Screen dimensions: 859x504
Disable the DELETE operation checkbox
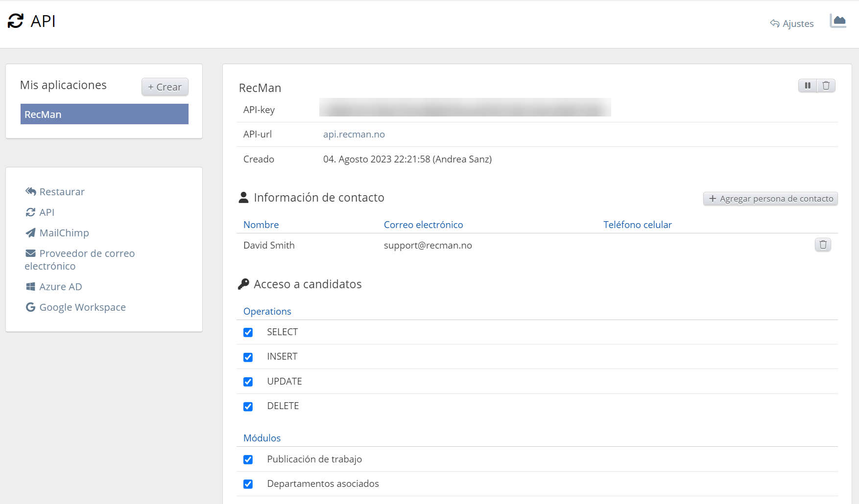pyautogui.click(x=248, y=407)
